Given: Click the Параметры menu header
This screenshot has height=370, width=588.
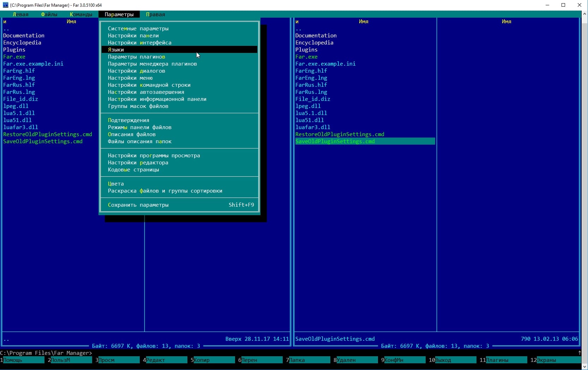Looking at the screenshot, I should click(x=119, y=14).
